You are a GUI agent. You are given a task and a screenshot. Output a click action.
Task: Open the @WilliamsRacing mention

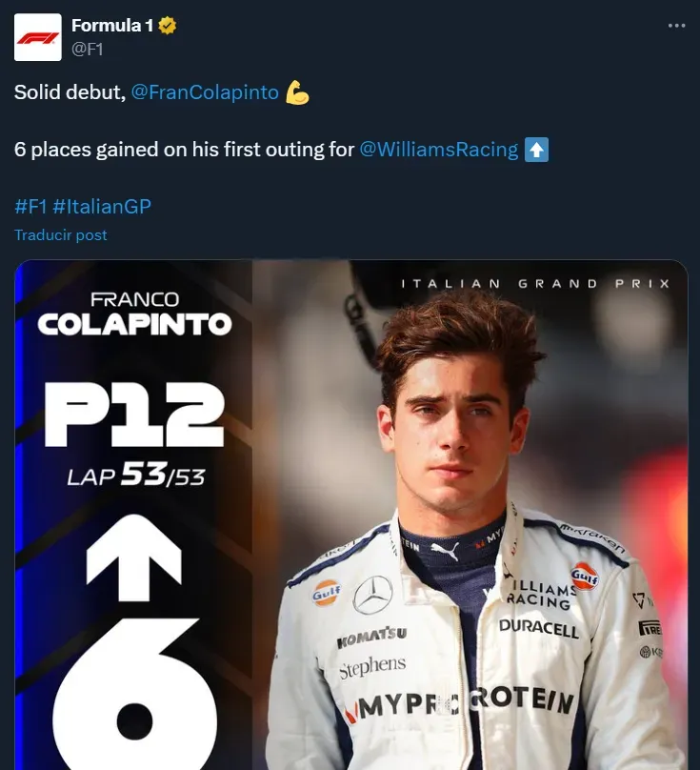[439, 150]
